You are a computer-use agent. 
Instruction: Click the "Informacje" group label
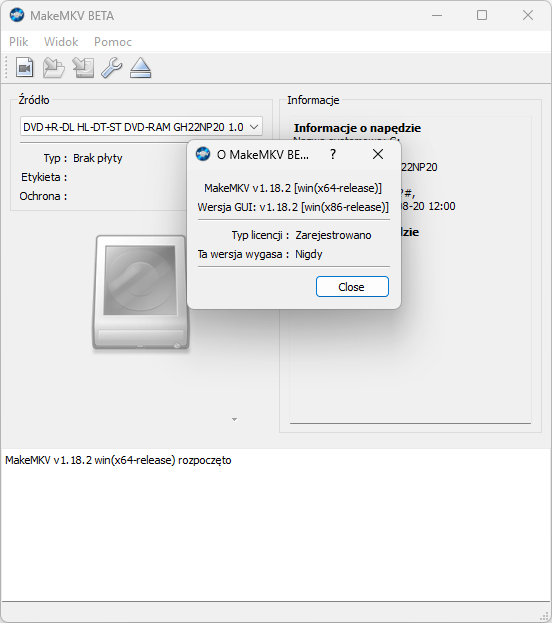coord(313,100)
